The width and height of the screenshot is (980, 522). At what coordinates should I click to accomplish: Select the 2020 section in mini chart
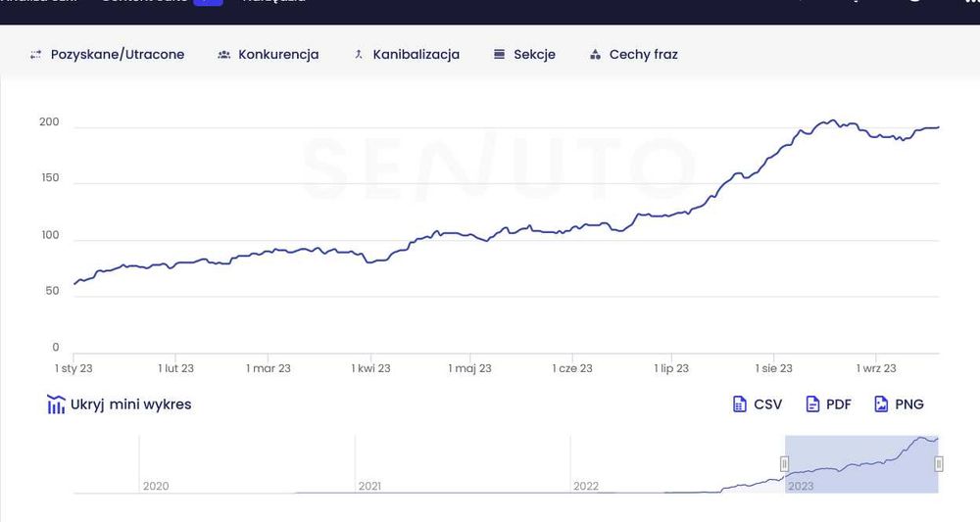pyautogui.click(x=245, y=465)
